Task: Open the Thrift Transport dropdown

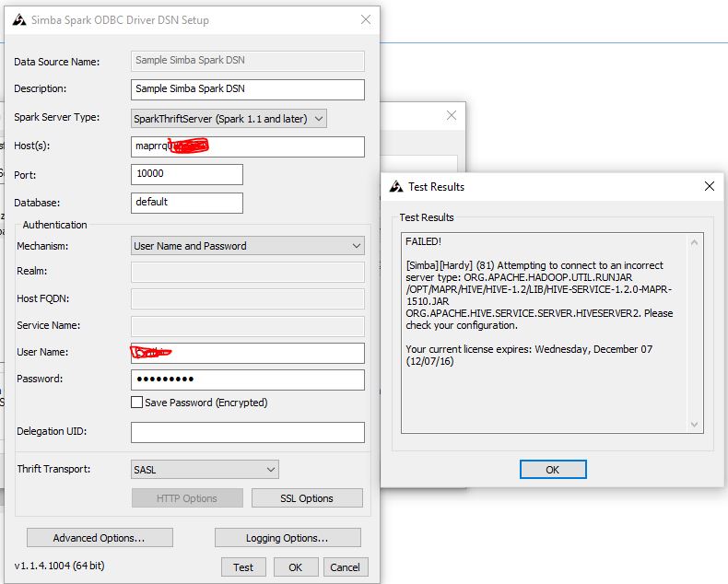Action: (205, 470)
